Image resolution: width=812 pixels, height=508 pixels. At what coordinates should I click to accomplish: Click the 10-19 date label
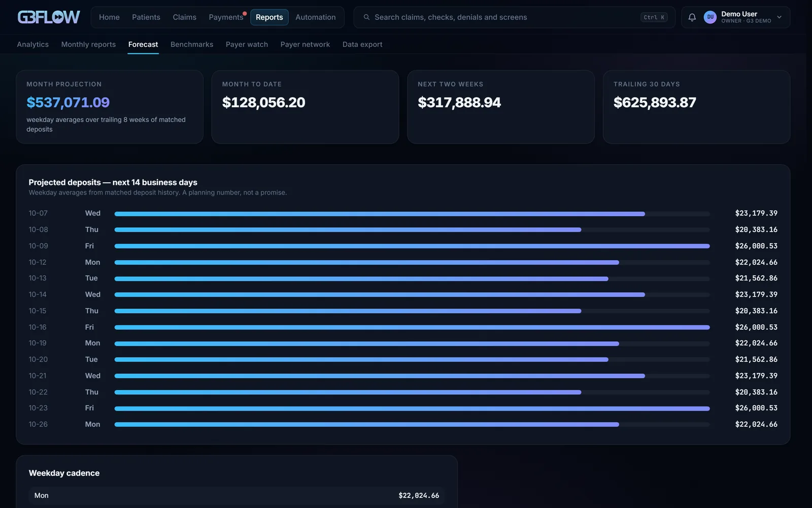click(38, 343)
